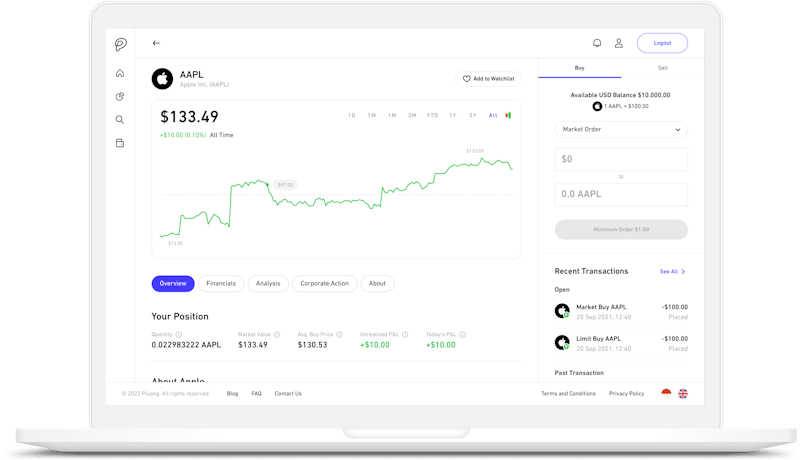Click the approximately-equal icon between amount fields
The width and height of the screenshot is (800, 460).
click(621, 177)
